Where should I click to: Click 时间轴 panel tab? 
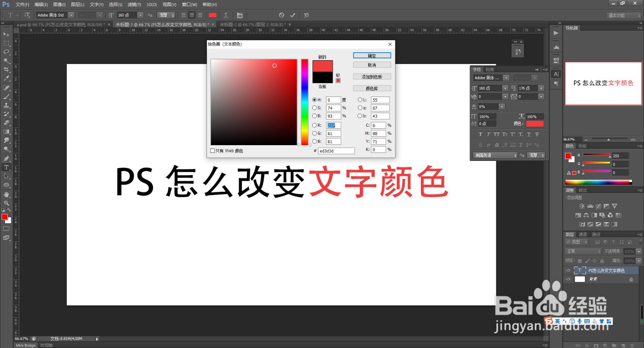point(46,345)
